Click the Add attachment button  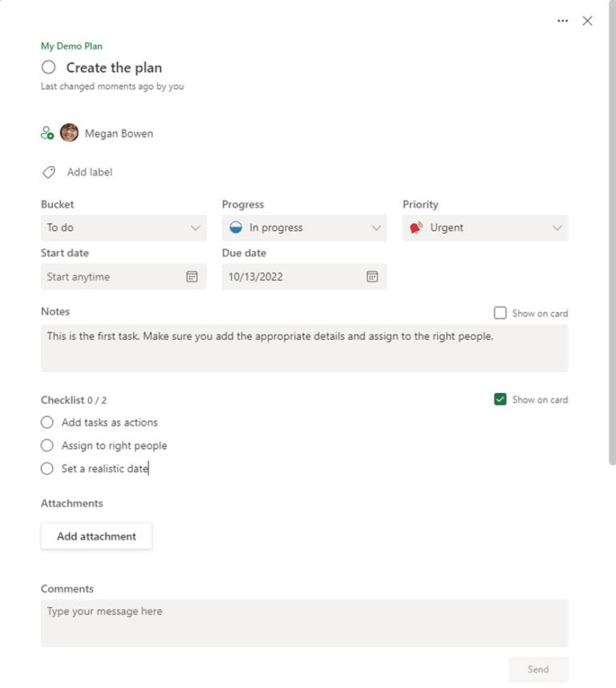(96, 536)
